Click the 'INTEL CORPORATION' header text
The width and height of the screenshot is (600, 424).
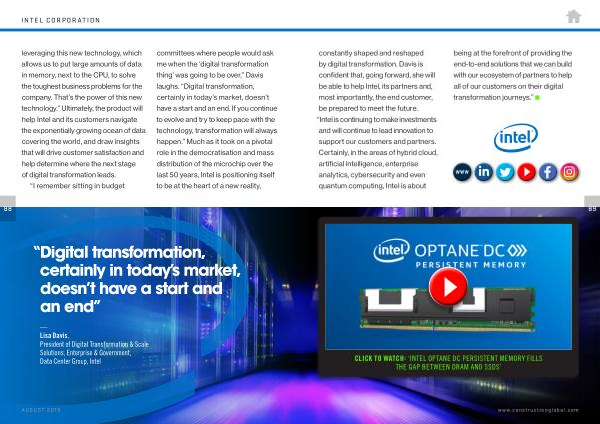61,20
